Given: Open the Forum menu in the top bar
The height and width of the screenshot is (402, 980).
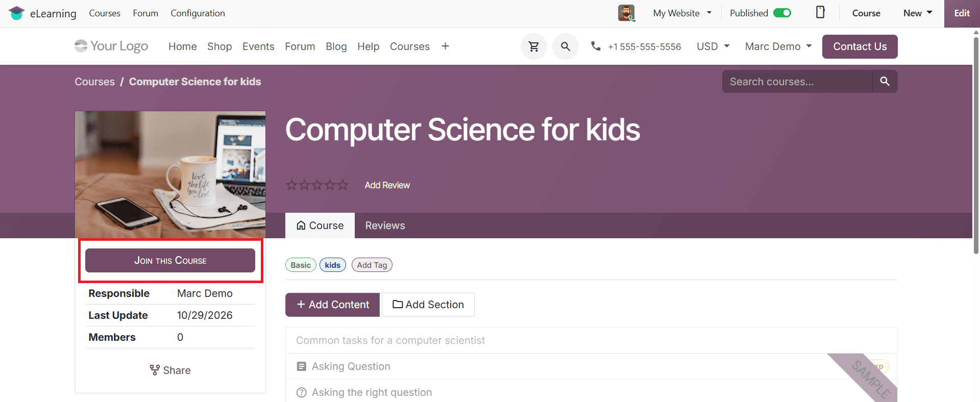Looking at the screenshot, I should pos(145,13).
